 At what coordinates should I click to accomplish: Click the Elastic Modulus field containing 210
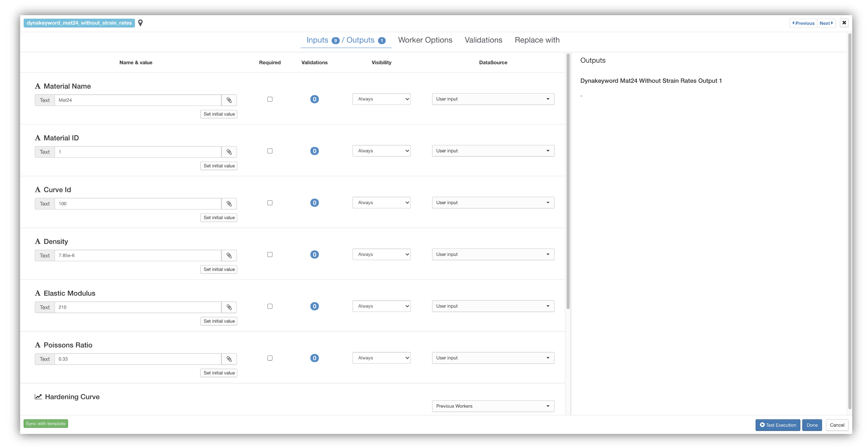pyautogui.click(x=138, y=307)
